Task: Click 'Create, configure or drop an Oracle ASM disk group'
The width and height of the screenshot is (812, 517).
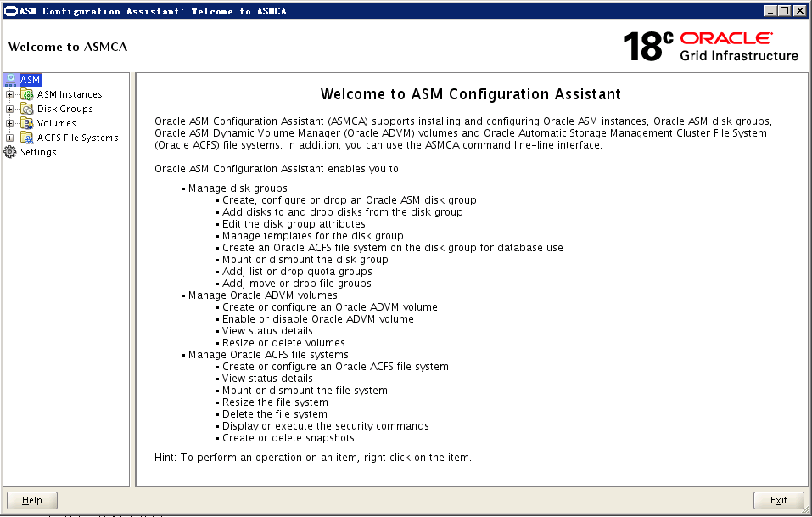Action: tap(349, 200)
